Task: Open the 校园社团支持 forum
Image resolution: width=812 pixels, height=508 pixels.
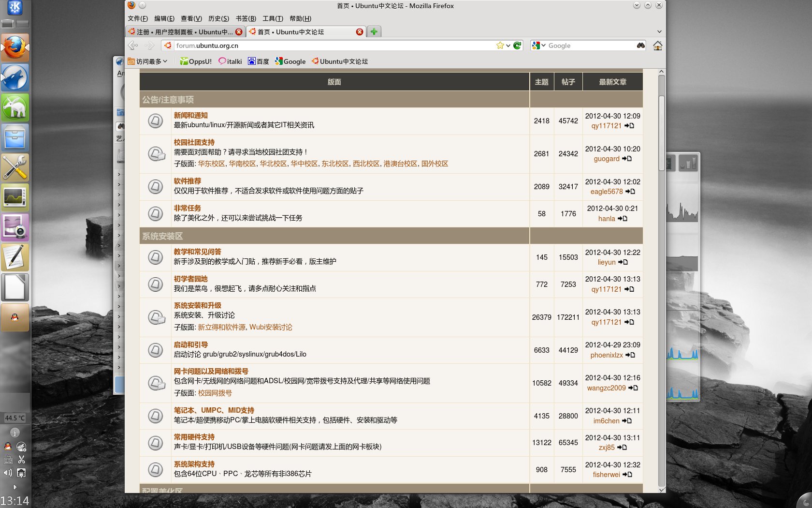Action: 194,142
